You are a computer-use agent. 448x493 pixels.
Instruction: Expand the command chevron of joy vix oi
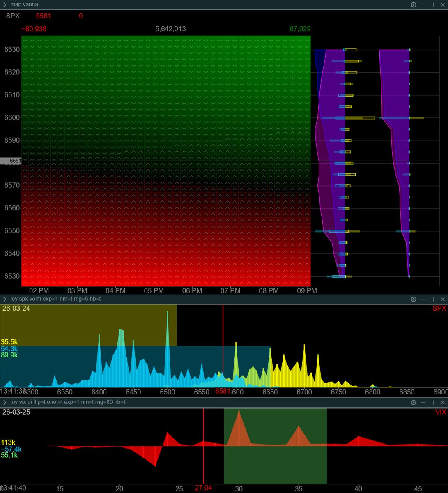pyautogui.click(x=5, y=402)
